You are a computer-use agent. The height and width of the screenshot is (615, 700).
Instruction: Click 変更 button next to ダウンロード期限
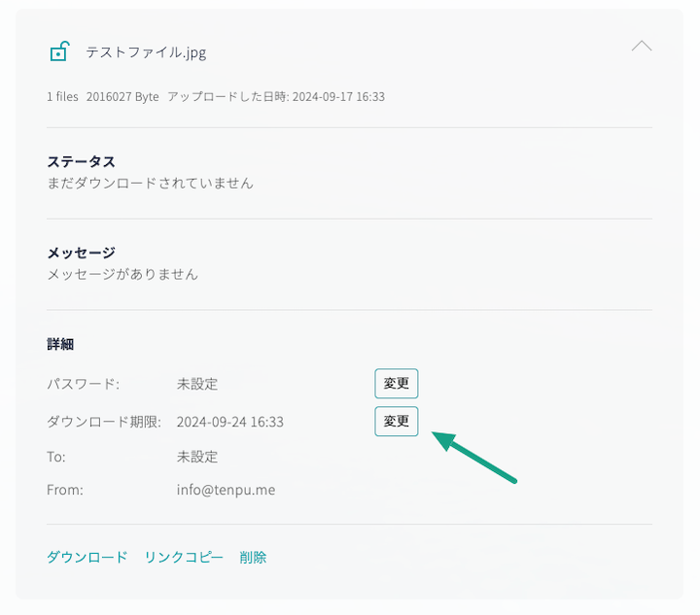[x=396, y=421]
